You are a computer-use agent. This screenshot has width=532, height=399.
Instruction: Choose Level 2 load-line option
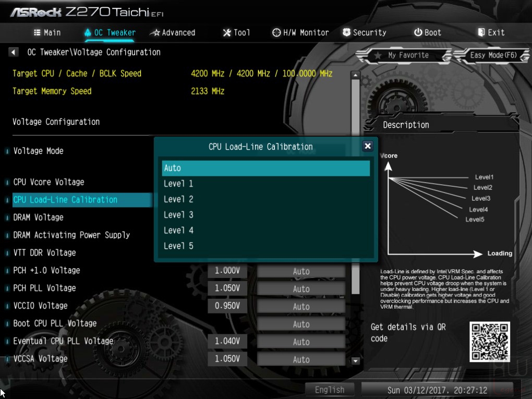[265, 199]
